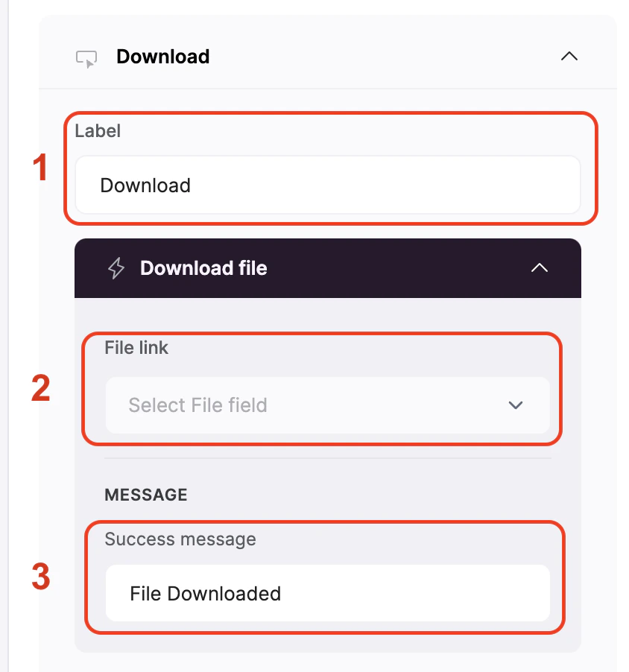Click the red annotation number 2
This screenshot has height=672, width=629.
(x=41, y=388)
